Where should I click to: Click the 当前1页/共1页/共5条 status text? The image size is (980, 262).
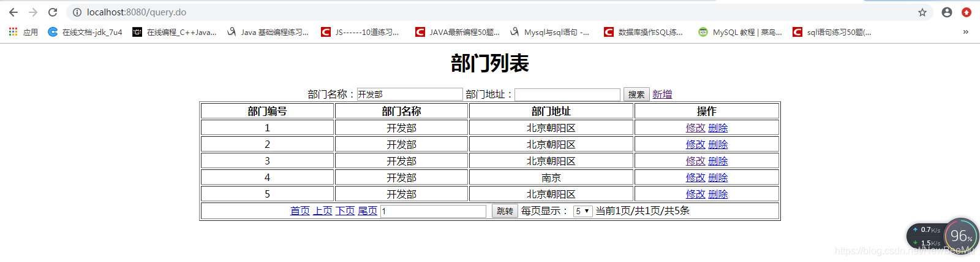click(x=643, y=210)
